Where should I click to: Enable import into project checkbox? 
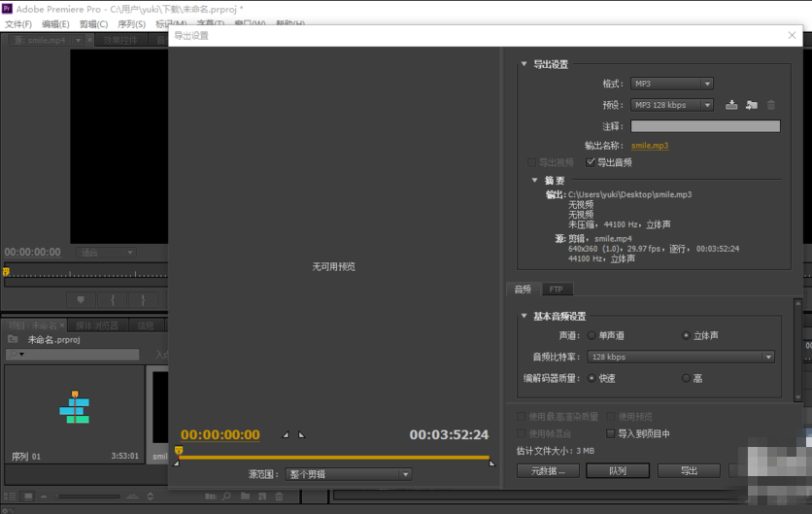610,433
